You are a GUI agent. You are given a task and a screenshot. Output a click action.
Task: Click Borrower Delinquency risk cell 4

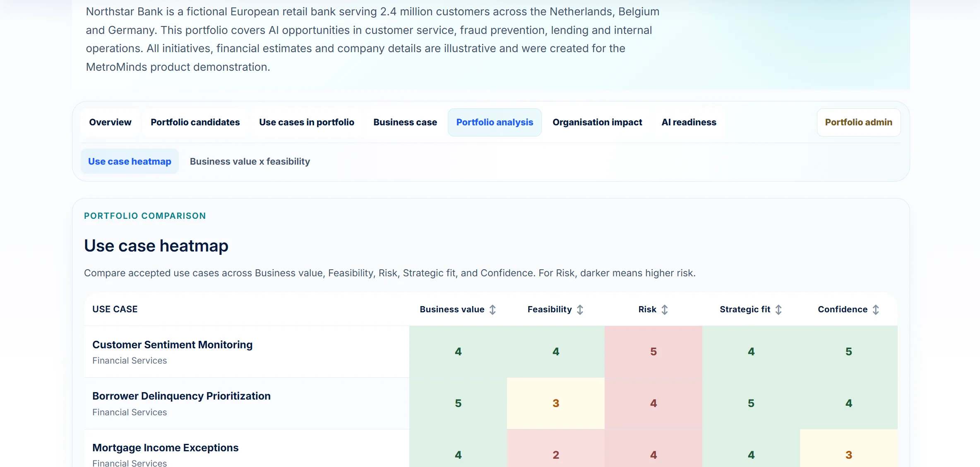tap(653, 403)
